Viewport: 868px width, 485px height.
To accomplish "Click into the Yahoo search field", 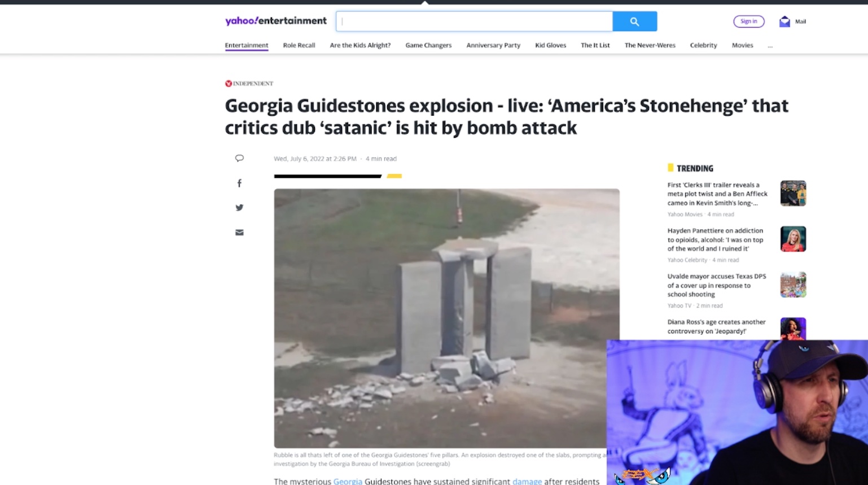I will click(474, 21).
